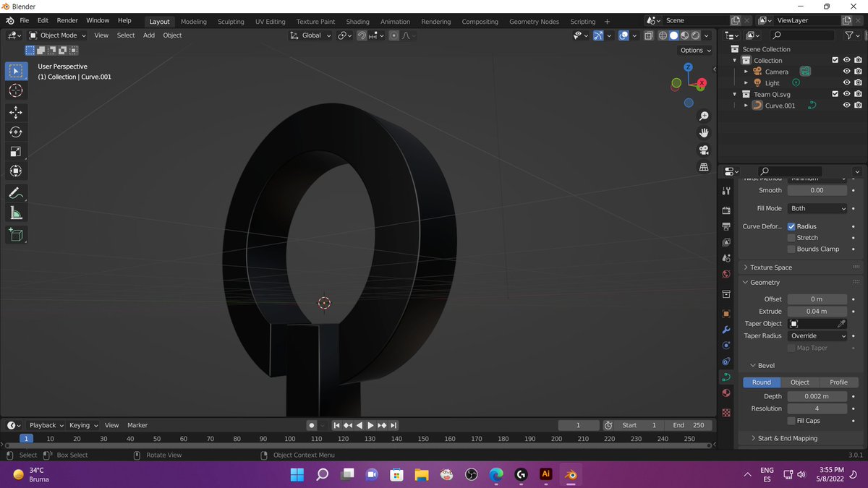Toggle camera view icon in the viewport
Image resolution: width=868 pixels, height=488 pixels.
703,150
